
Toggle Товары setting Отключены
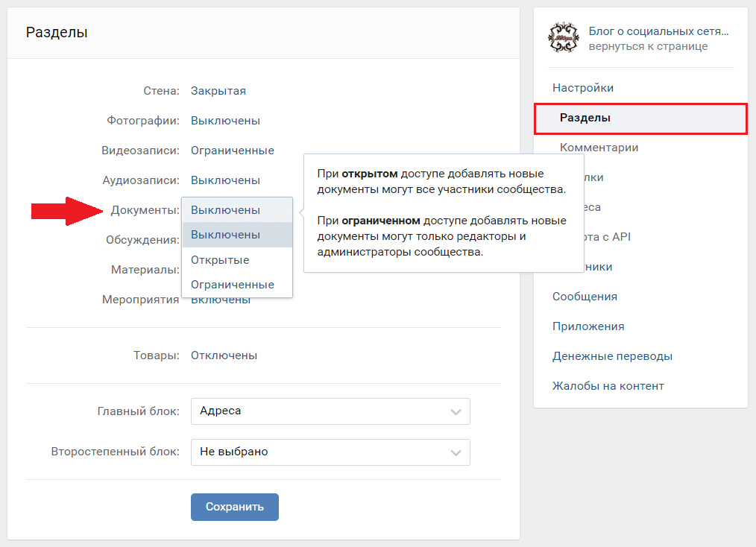click(x=224, y=355)
